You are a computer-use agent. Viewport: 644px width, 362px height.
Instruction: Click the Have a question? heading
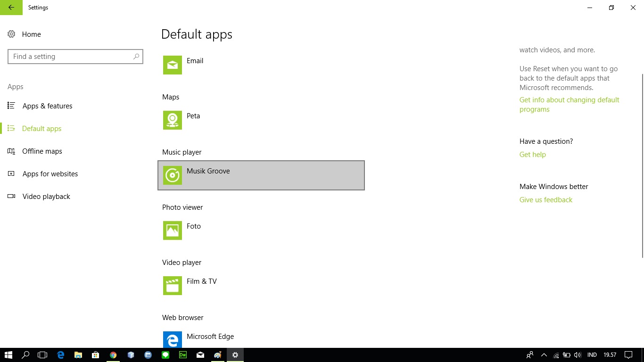coord(546,141)
